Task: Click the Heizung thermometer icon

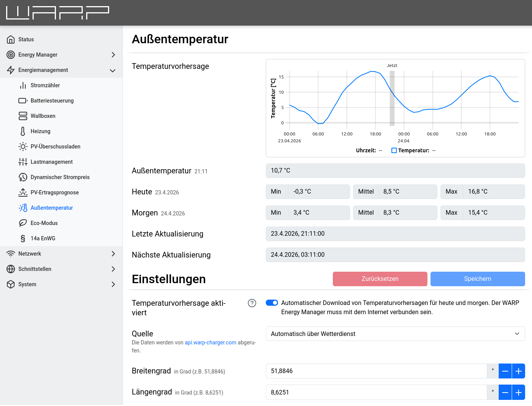Action: click(x=23, y=131)
